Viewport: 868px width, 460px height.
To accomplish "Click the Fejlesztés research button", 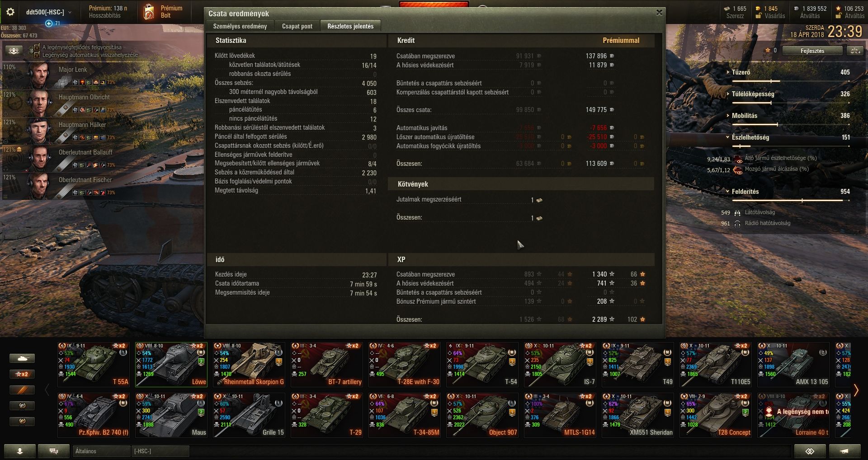I will (812, 51).
